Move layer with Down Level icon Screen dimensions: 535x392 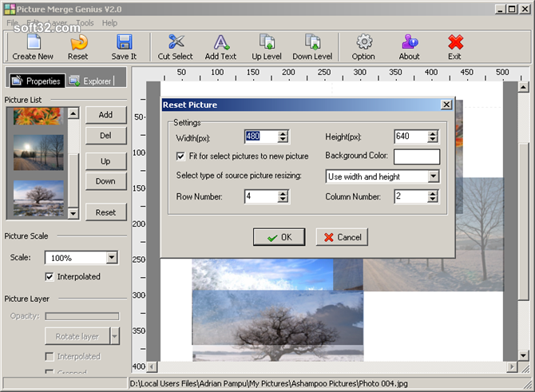click(312, 42)
